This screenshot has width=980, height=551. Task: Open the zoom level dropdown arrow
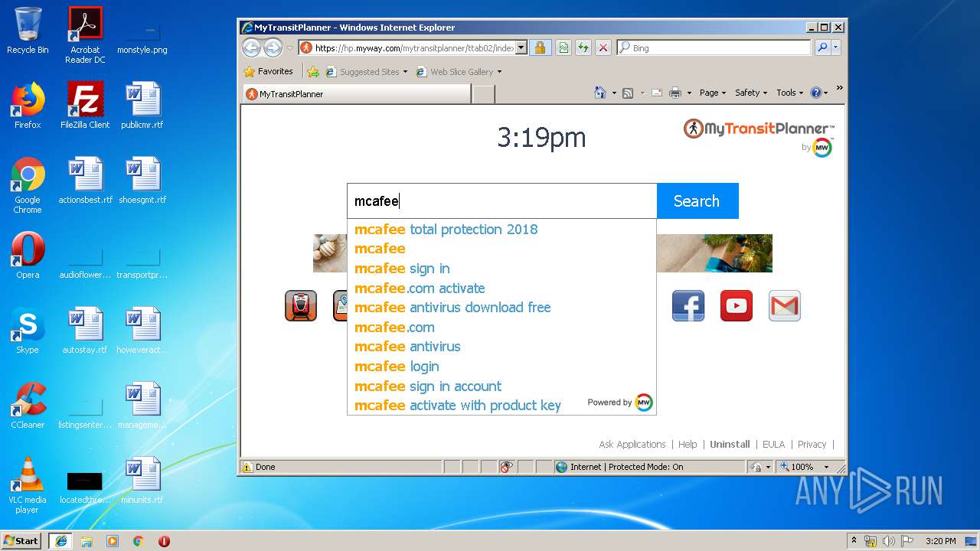pyautogui.click(x=826, y=467)
